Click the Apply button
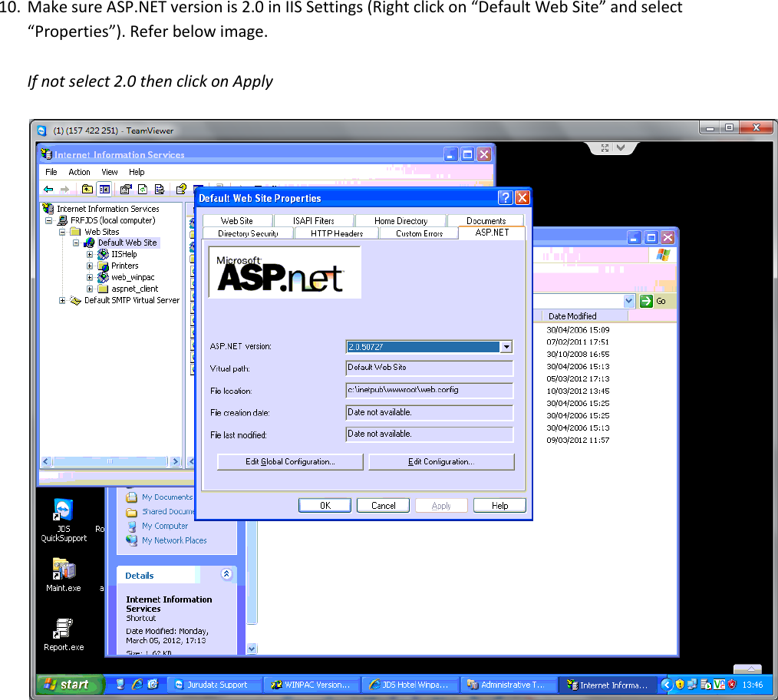Viewport: 778px width, 700px height. click(441, 505)
